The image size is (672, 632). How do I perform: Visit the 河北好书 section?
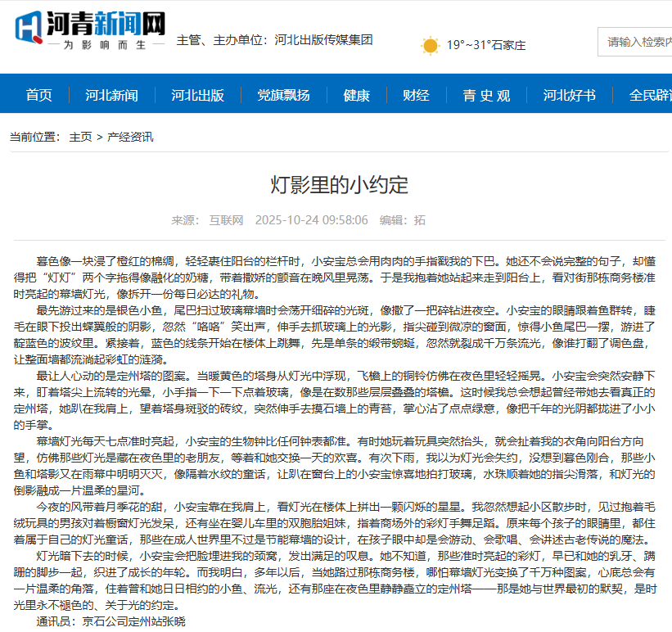[x=571, y=95]
